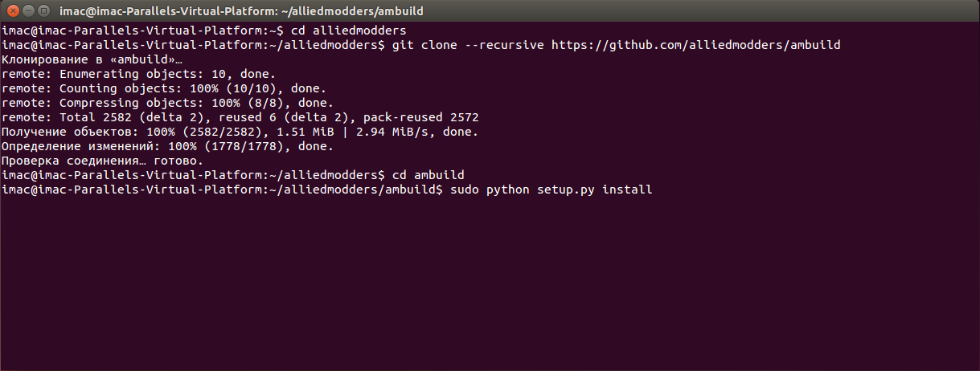
Task: Minimize the terminal window
Action: 27,11
